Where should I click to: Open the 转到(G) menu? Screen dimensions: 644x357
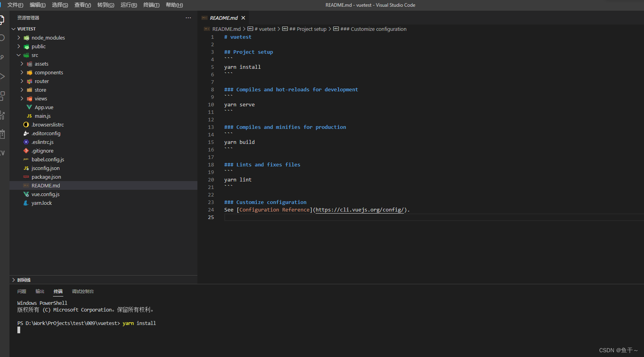pyautogui.click(x=106, y=5)
